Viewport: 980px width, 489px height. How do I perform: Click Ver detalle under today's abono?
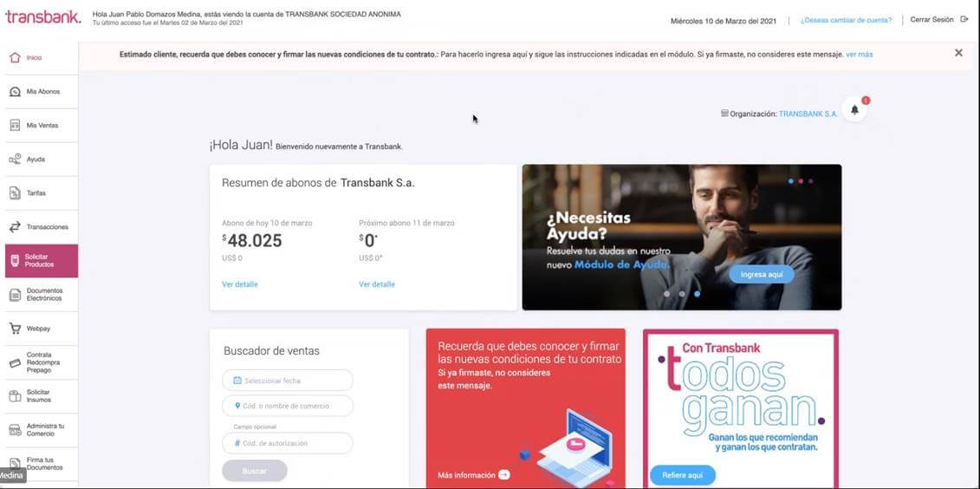(x=240, y=284)
